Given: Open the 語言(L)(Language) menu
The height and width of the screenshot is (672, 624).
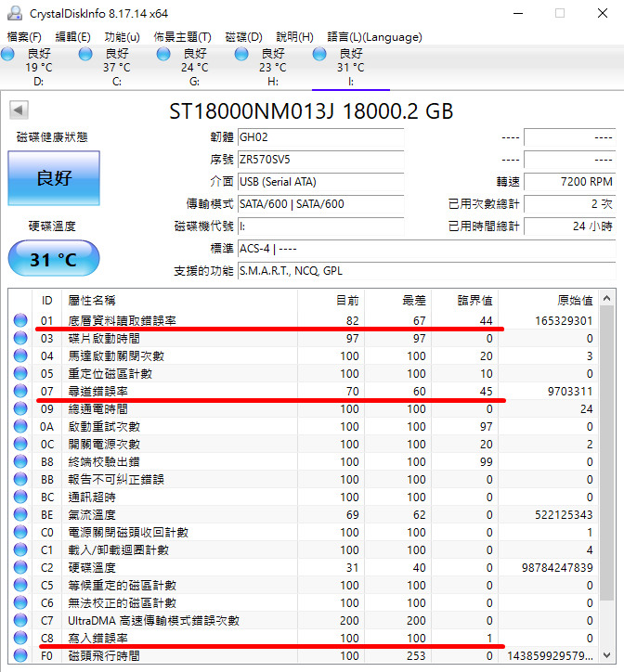Looking at the screenshot, I should [374, 37].
